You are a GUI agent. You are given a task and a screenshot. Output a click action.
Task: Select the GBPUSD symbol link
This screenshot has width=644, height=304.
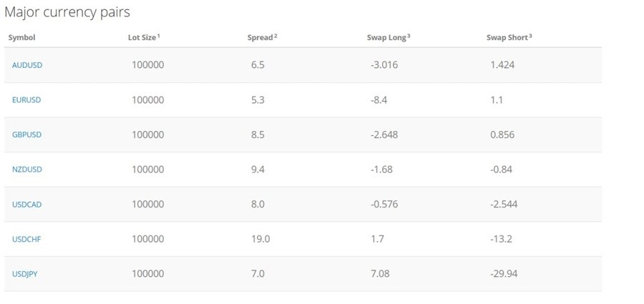pyautogui.click(x=27, y=134)
